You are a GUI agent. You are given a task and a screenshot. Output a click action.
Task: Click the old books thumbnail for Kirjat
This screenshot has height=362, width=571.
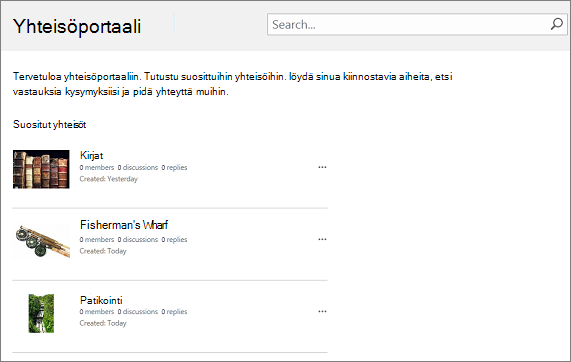(41, 169)
